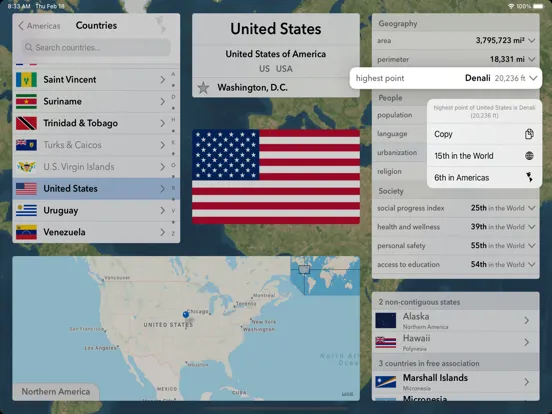This screenshot has height=414, width=552.
Task: Select Saint Vincent flag icon
Action: coord(26,80)
